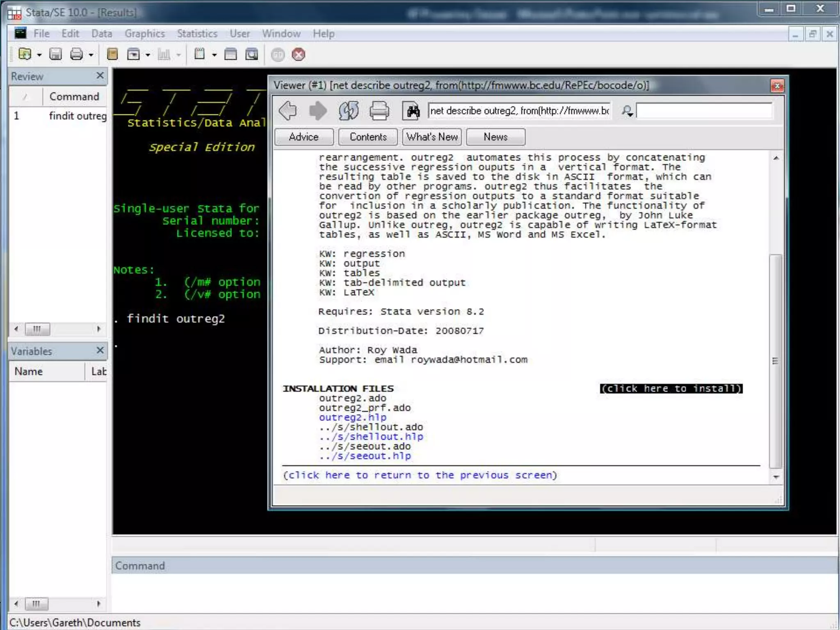
Task: Go back with Viewer left arrow
Action: pos(288,111)
